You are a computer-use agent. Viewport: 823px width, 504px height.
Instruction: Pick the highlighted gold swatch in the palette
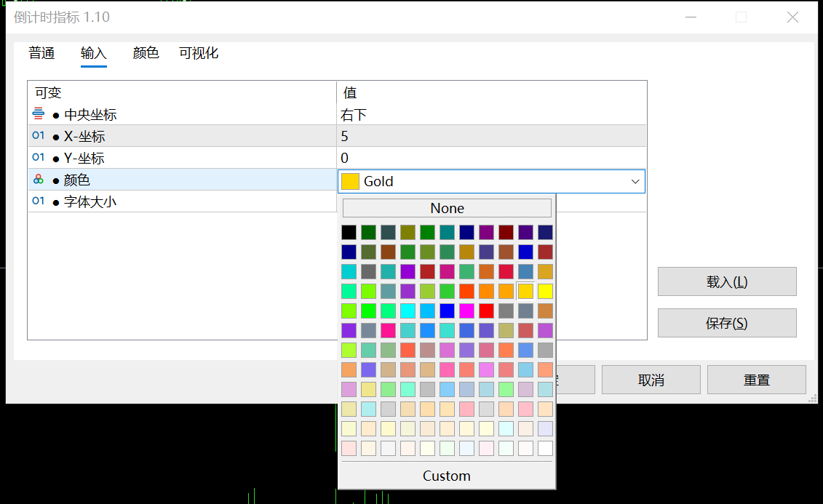coord(525,291)
